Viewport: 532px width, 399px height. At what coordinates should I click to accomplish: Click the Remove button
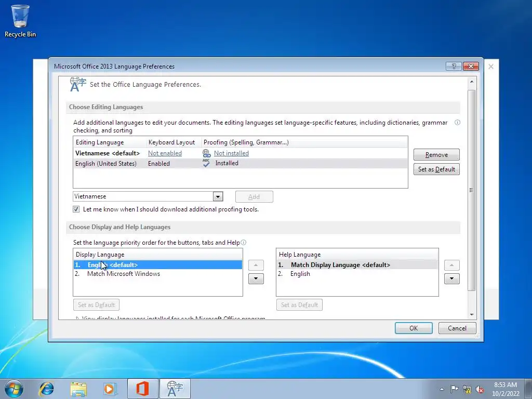coord(436,155)
